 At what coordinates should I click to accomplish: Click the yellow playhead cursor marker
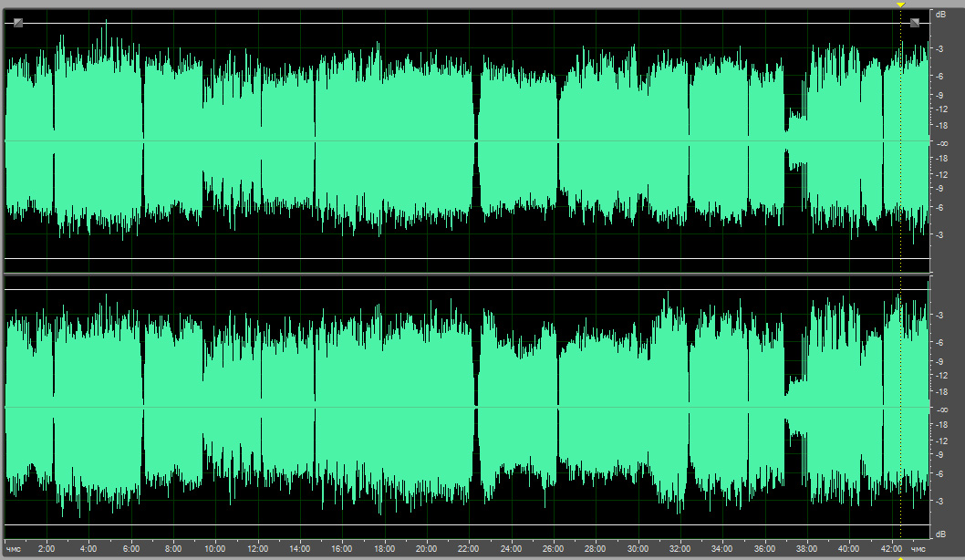coord(900,5)
